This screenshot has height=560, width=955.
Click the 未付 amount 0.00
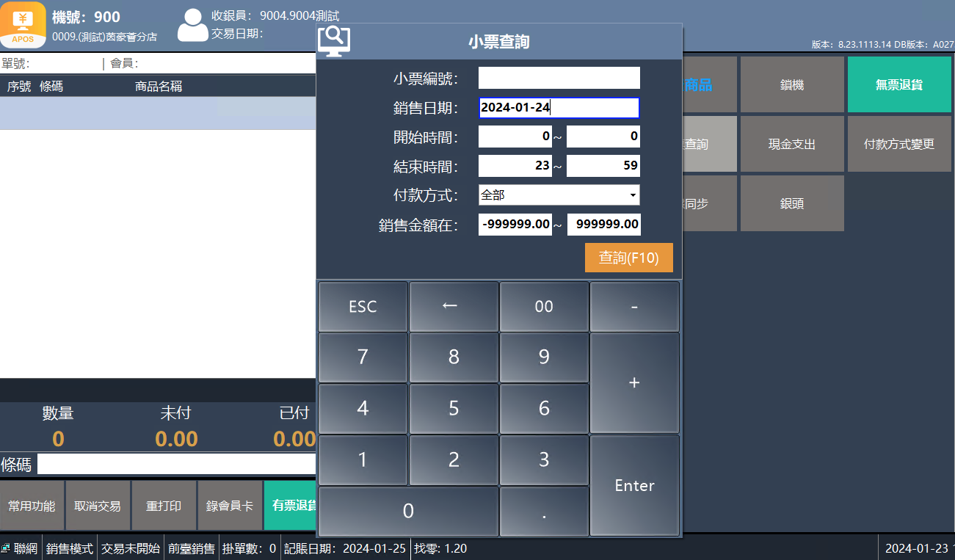coord(176,439)
